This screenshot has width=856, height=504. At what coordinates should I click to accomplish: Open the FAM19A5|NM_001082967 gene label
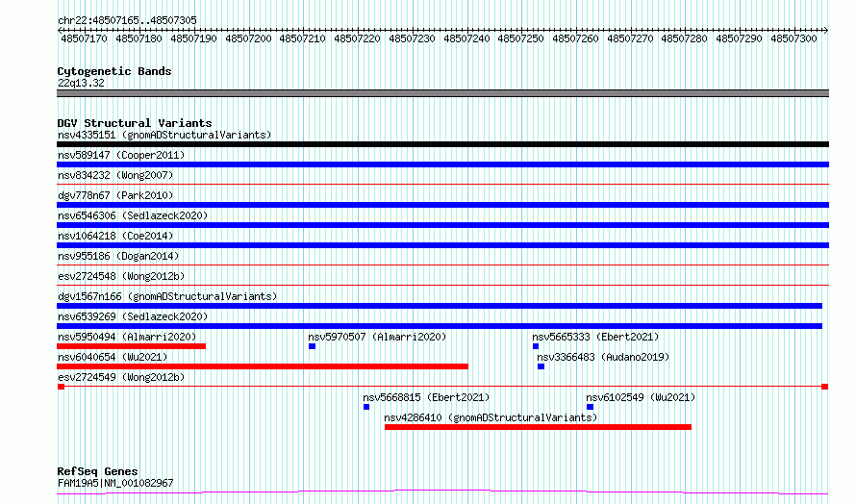click(x=115, y=483)
